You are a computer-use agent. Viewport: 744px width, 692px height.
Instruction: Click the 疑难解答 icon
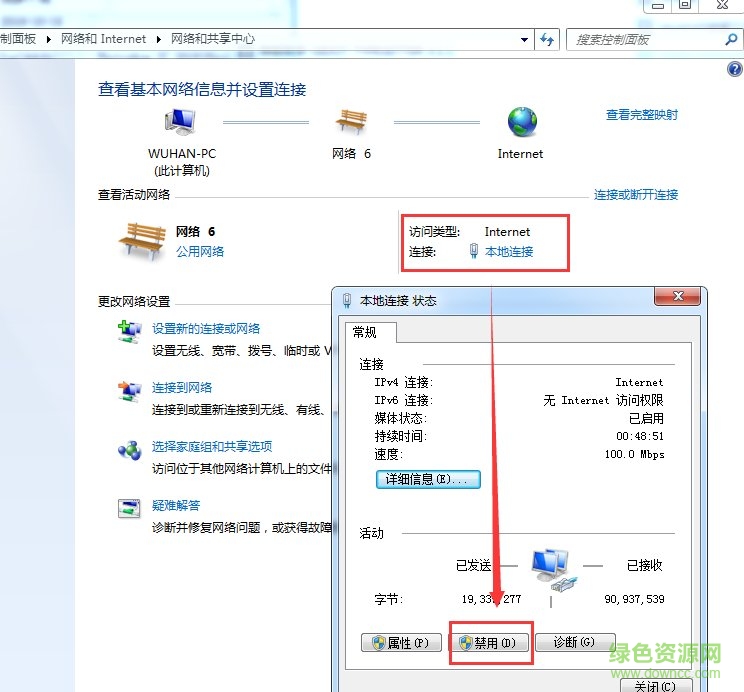[129, 508]
